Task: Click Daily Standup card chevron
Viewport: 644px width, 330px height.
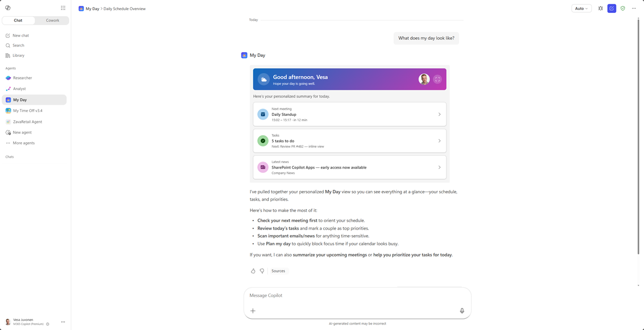Action: tap(440, 114)
